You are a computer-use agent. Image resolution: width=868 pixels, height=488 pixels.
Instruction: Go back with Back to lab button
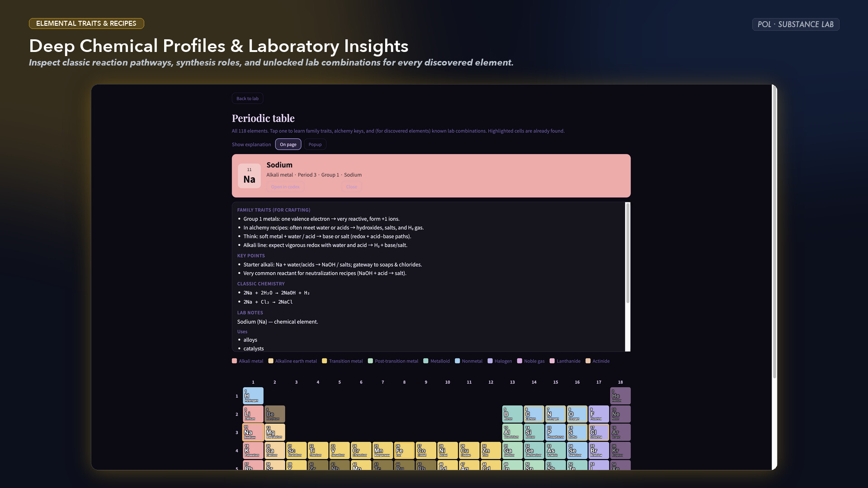(247, 98)
